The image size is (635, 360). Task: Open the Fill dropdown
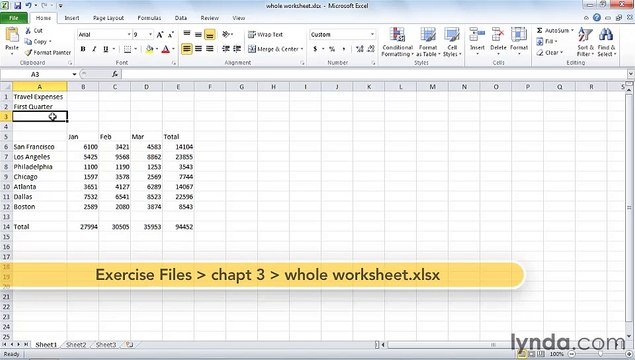point(546,41)
